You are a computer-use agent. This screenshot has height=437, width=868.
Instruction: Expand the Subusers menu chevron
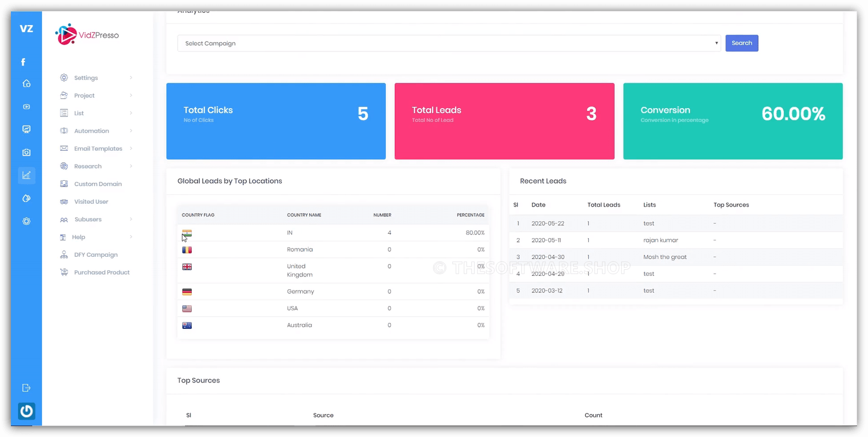pos(131,220)
